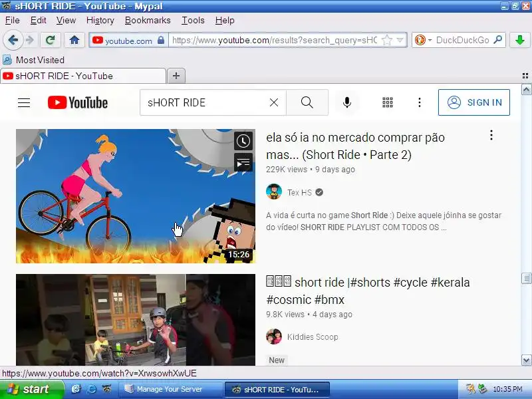
Task: Open the Windows start menu
Action: point(32,389)
